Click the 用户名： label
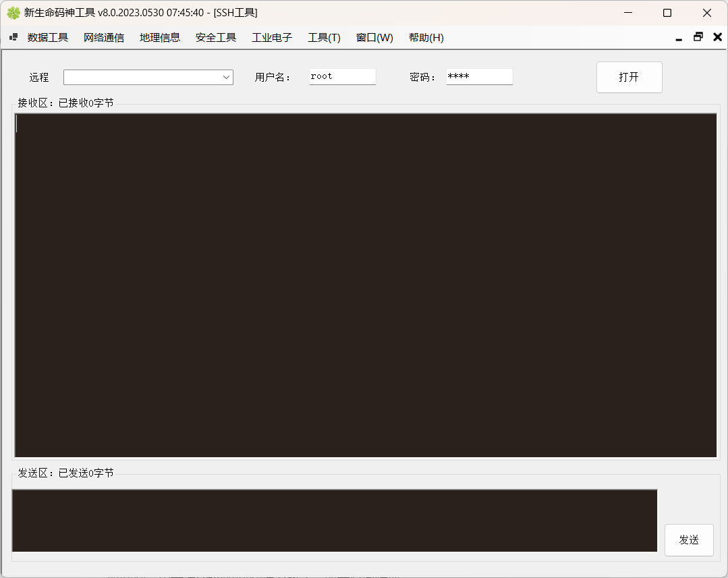 273,77
